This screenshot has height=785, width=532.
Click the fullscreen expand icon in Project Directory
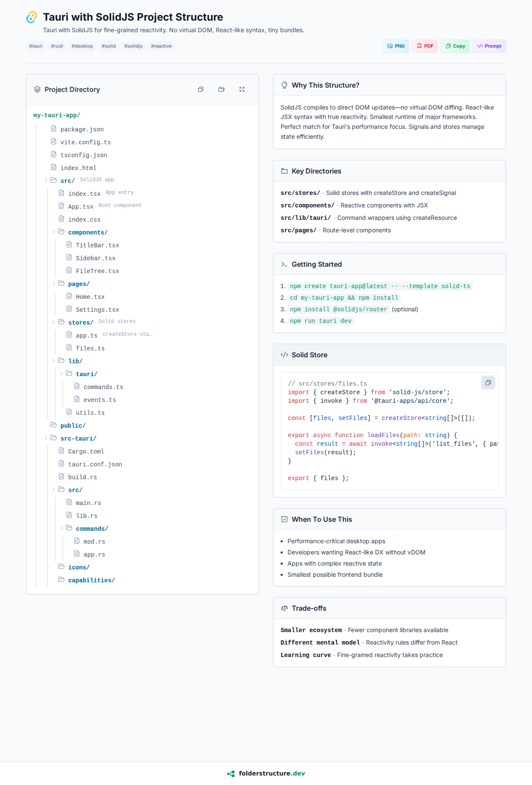click(x=242, y=89)
